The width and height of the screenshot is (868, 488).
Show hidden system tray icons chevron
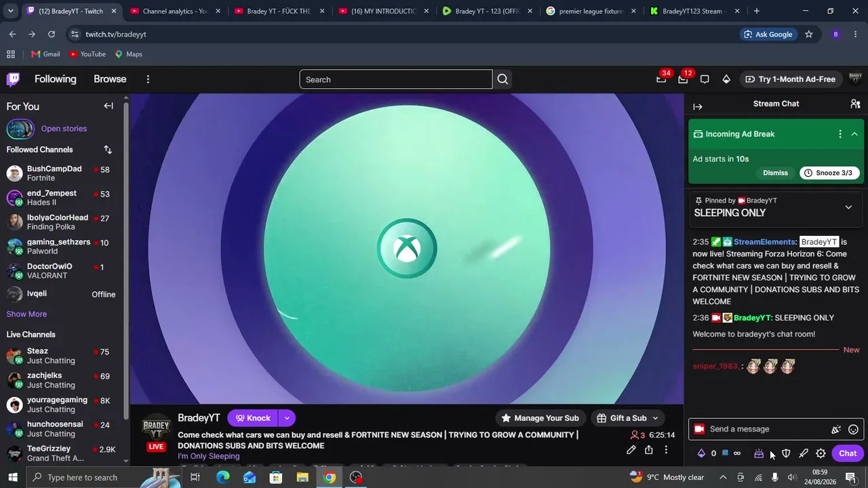coord(724,477)
